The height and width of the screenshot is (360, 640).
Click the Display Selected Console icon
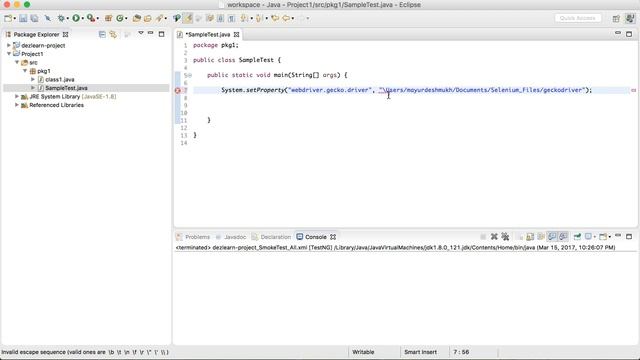click(x=588, y=237)
